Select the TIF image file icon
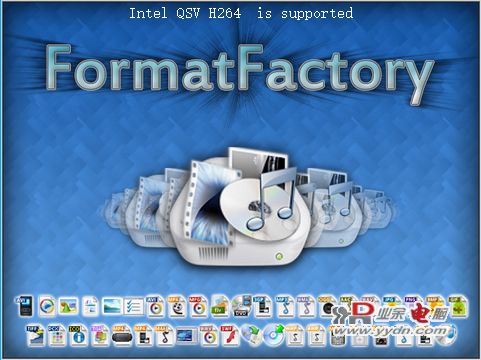The image size is (481, 360). point(36,335)
